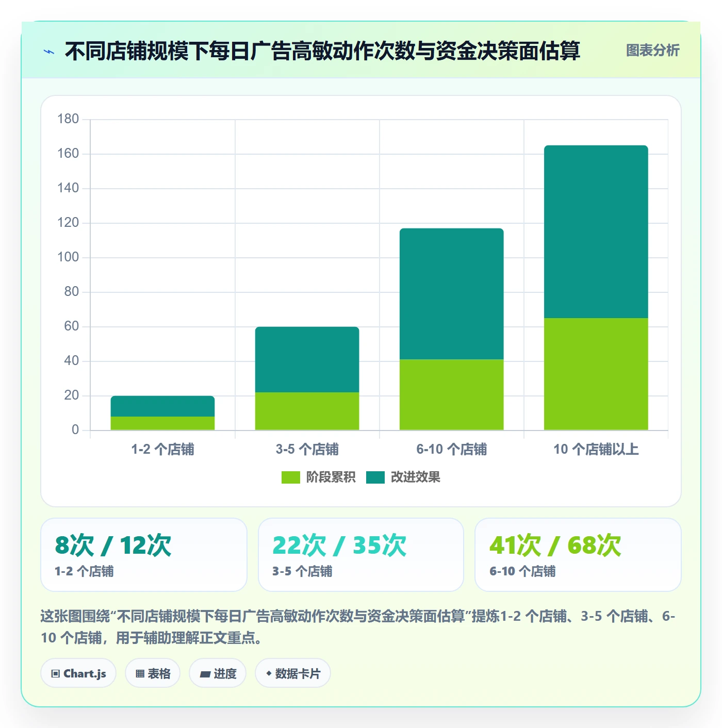The height and width of the screenshot is (728, 722).
Task: Click the 6-10 个店铺 x-axis label
Action: (452, 450)
